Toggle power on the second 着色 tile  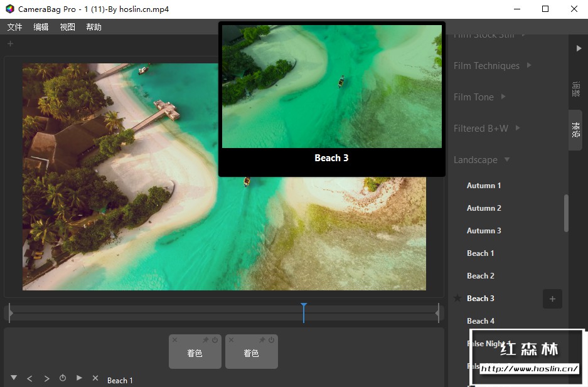point(272,340)
